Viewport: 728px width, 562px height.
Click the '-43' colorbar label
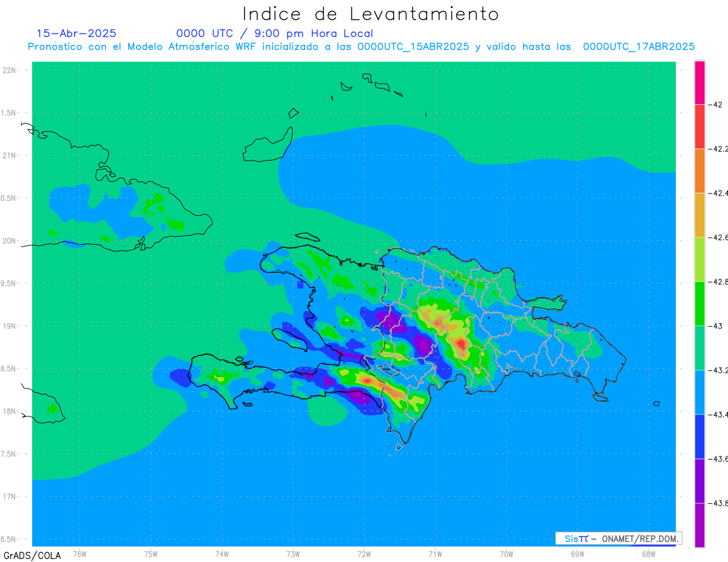715,326
